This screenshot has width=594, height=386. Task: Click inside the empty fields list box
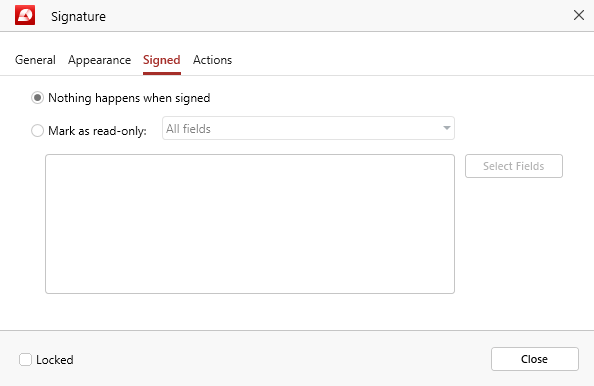click(x=250, y=223)
